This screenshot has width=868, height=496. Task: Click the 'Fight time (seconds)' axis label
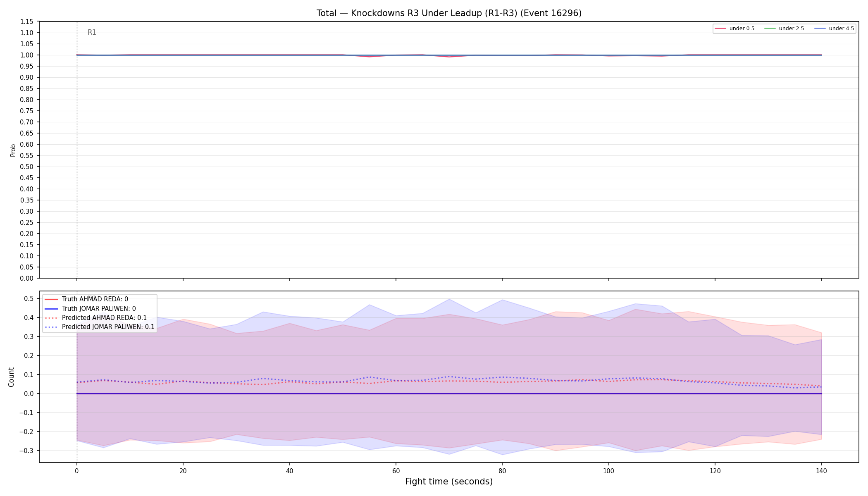point(449,482)
